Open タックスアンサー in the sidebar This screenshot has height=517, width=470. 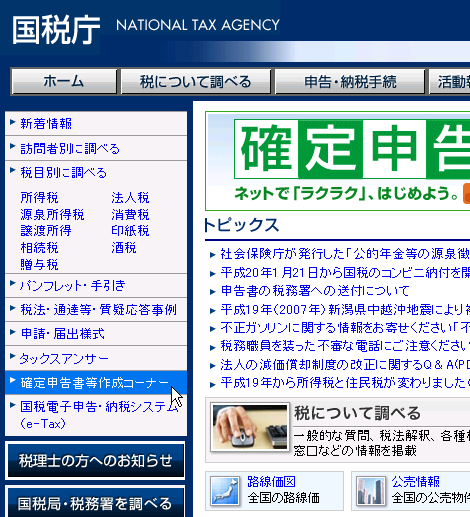pos(64,358)
